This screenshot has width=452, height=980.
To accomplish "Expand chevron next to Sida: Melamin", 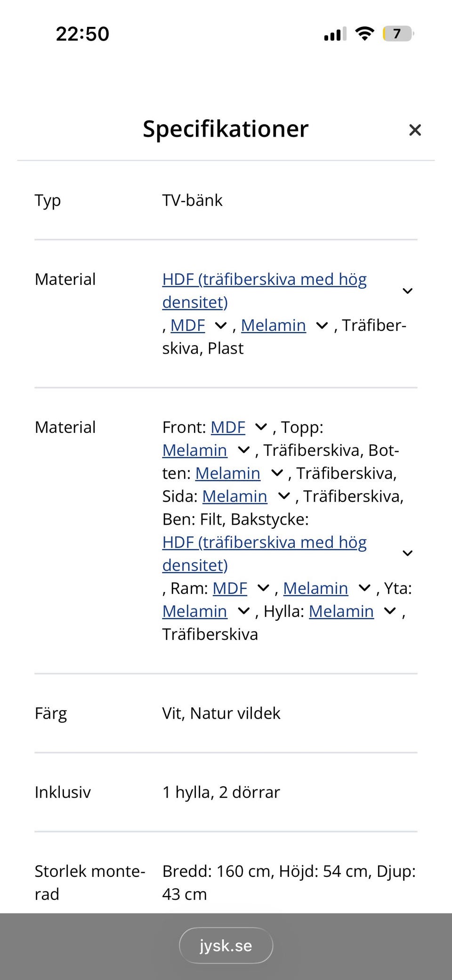I will (x=284, y=496).
